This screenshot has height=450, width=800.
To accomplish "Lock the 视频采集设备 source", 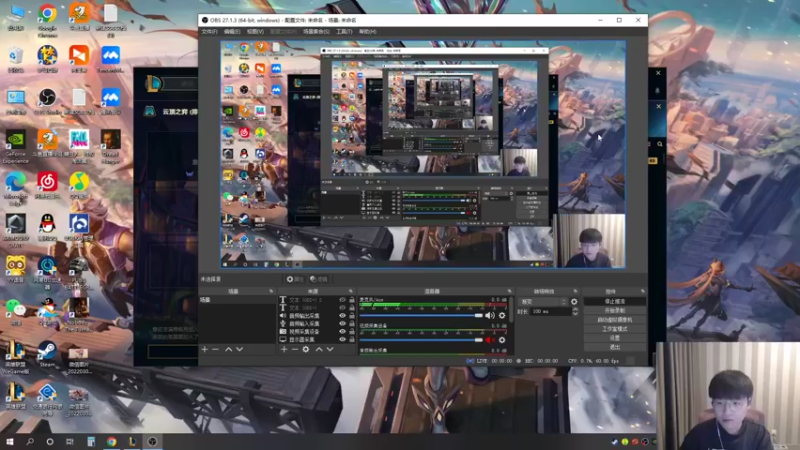I will (352, 331).
